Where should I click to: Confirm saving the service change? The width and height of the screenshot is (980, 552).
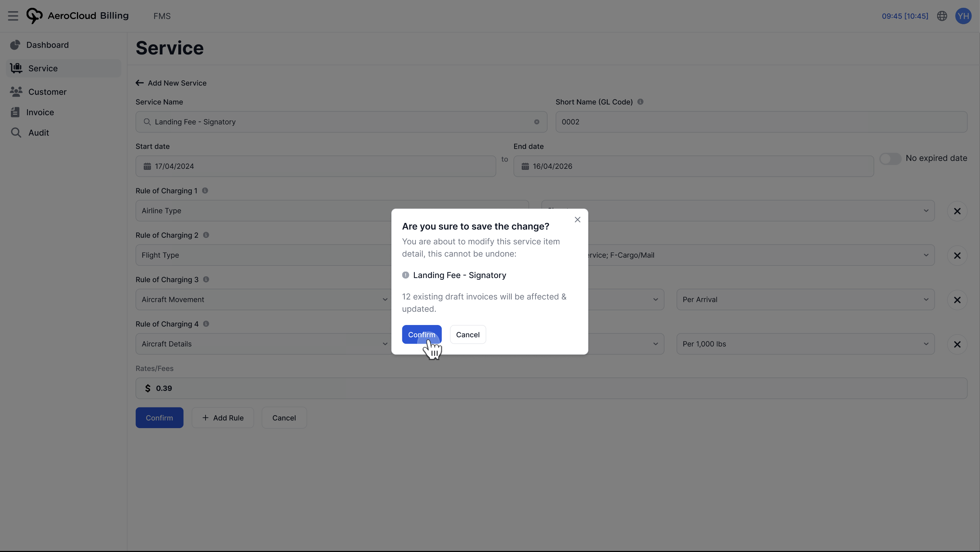tap(422, 335)
